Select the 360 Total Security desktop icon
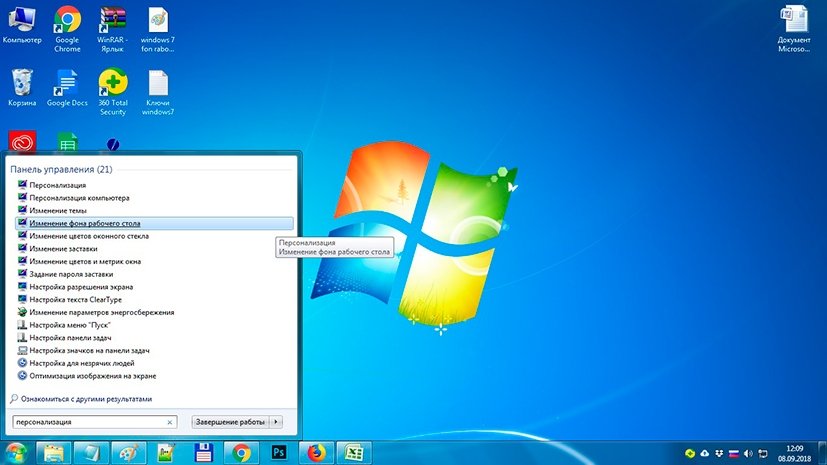 coord(112,92)
